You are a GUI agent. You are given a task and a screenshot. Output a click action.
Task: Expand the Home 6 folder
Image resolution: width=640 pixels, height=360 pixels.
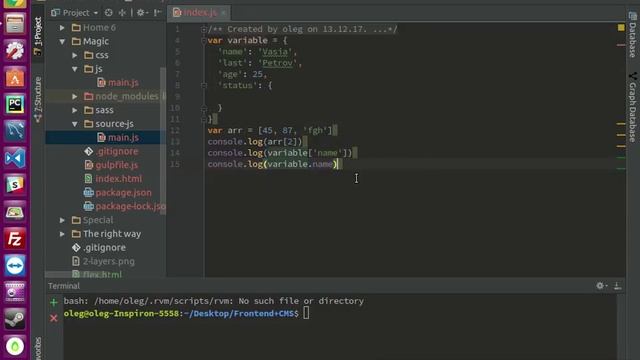(62, 28)
